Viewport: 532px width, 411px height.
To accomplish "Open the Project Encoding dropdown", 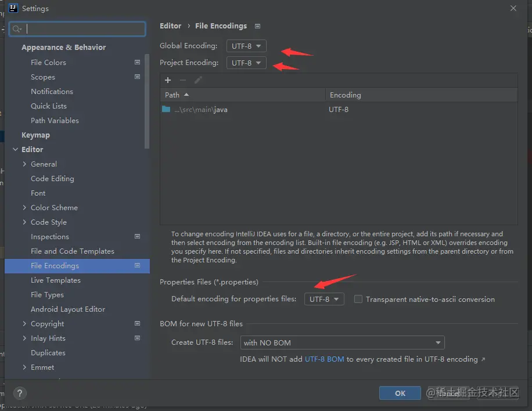I will click(x=246, y=63).
